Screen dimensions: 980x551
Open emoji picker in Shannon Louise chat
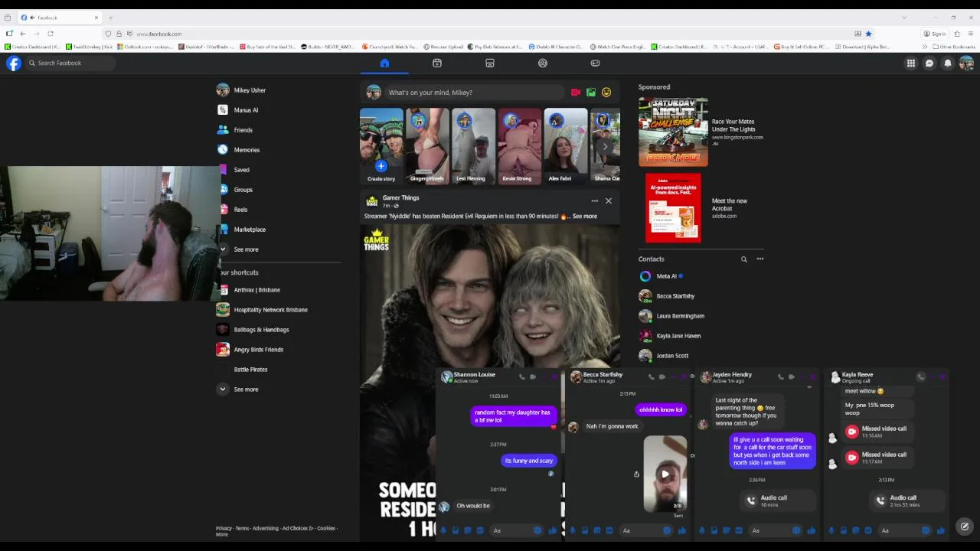pyautogui.click(x=537, y=530)
